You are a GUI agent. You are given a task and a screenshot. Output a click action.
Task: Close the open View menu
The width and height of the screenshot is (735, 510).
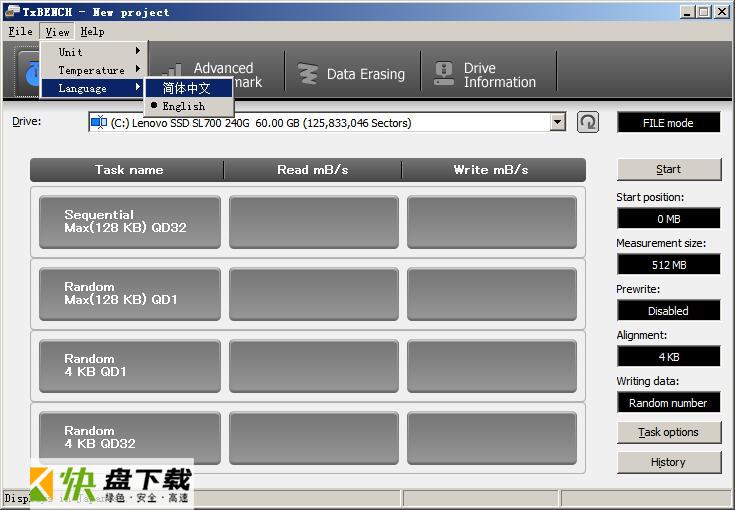57,32
